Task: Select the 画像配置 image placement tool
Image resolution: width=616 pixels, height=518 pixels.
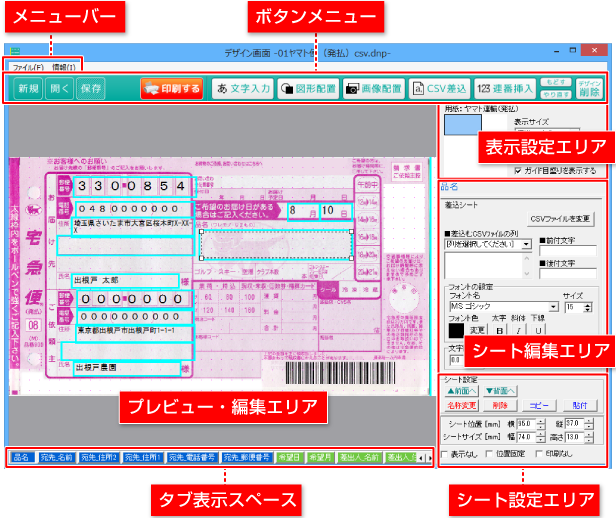Action: tap(374, 89)
